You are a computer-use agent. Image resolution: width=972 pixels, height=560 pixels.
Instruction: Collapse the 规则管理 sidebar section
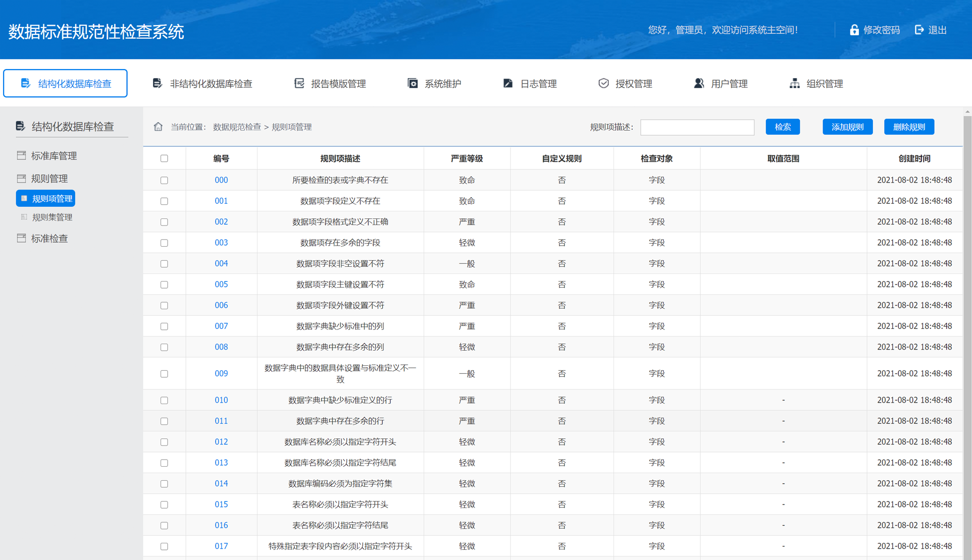[x=49, y=179]
